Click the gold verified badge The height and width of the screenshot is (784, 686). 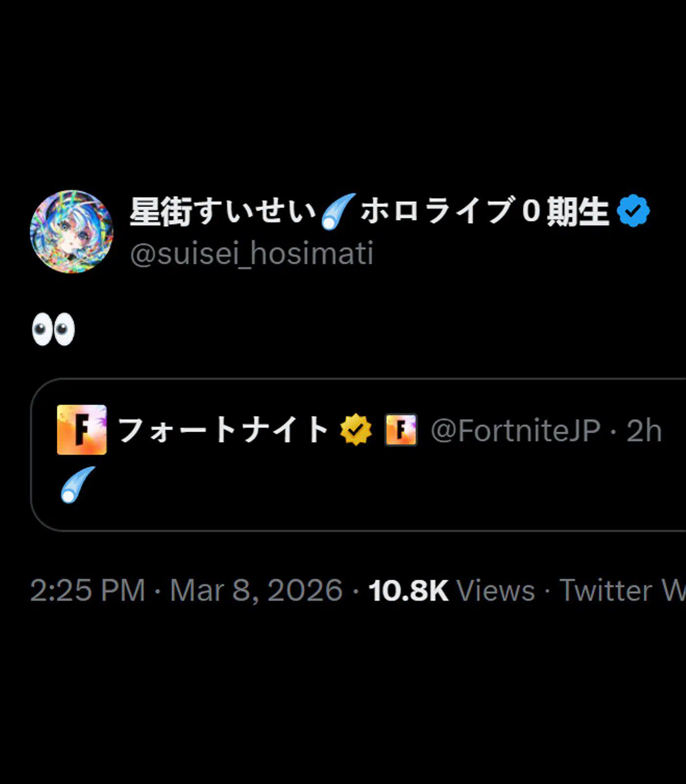coord(356,430)
